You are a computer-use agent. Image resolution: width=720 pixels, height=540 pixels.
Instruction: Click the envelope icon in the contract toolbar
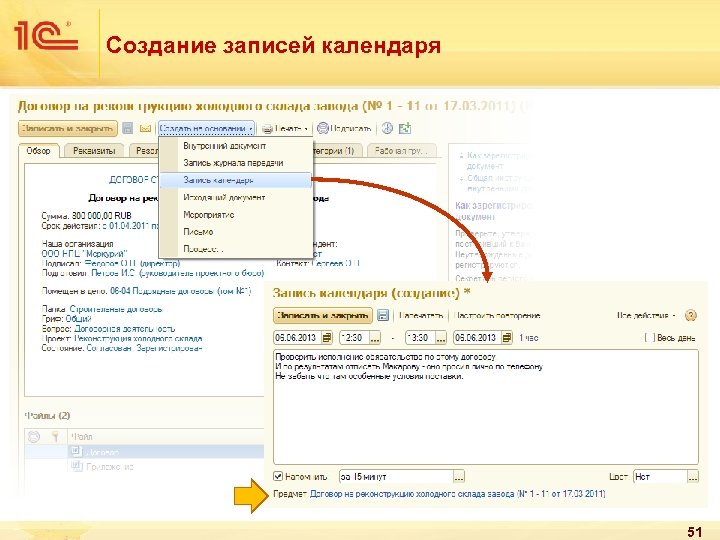[x=145, y=129]
